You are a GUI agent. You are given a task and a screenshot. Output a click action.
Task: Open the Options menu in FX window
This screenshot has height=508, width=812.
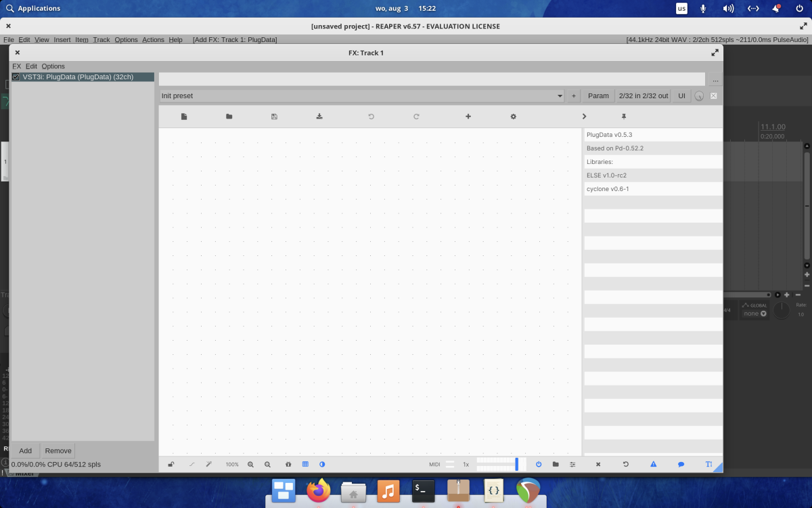coord(53,66)
